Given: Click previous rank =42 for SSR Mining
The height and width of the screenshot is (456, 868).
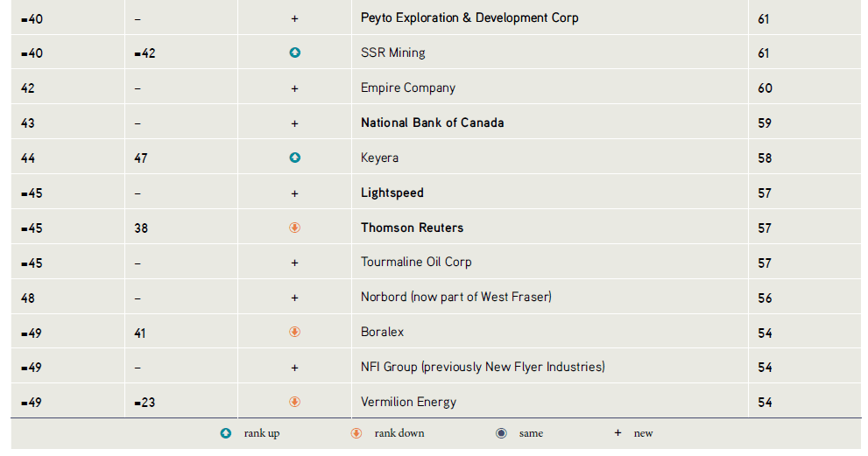Looking at the screenshot, I should tap(145, 53).
